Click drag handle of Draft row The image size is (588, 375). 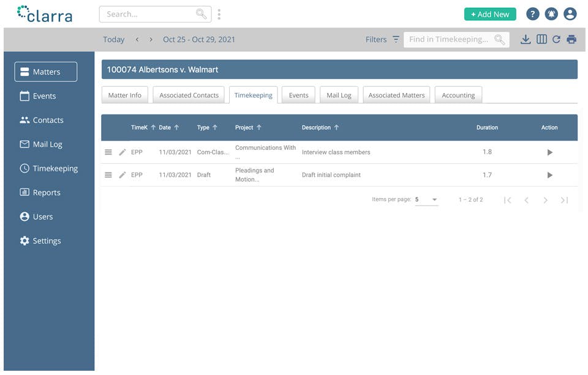(x=108, y=175)
